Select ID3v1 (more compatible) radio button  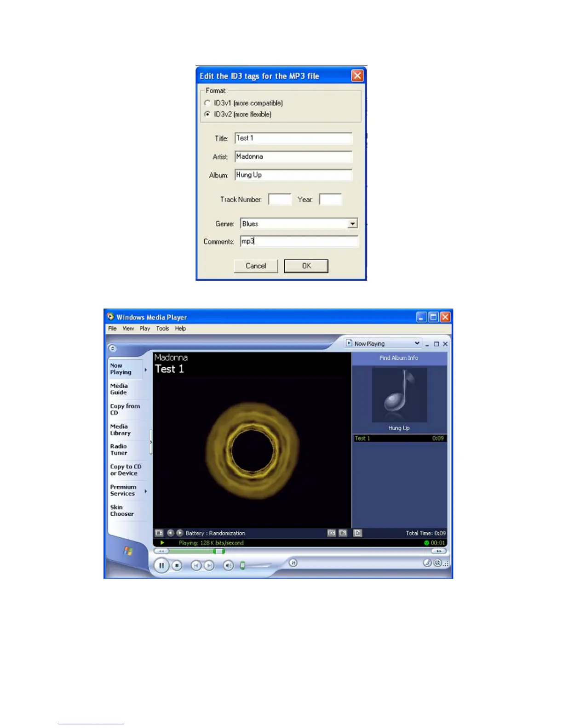tap(207, 103)
